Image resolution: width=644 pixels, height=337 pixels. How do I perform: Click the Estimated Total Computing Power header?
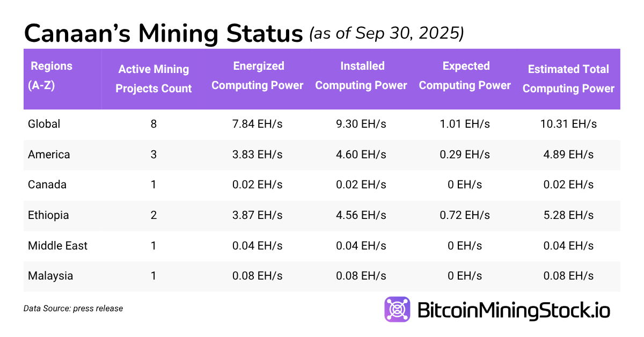point(568,79)
